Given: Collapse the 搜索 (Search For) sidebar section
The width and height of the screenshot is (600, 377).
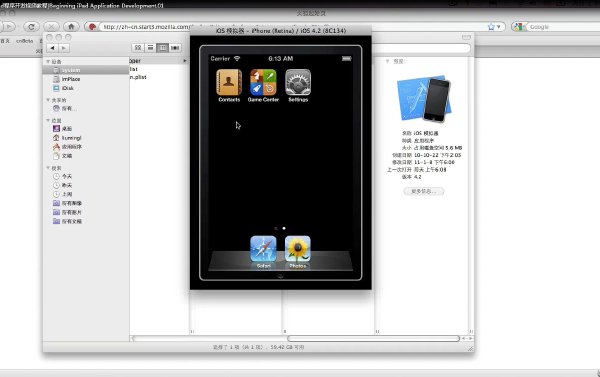Looking at the screenshot, I should coord(48,168).
